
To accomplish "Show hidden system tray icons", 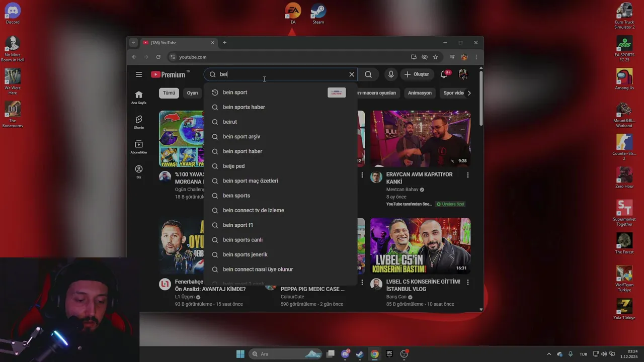I will [549, 354].
